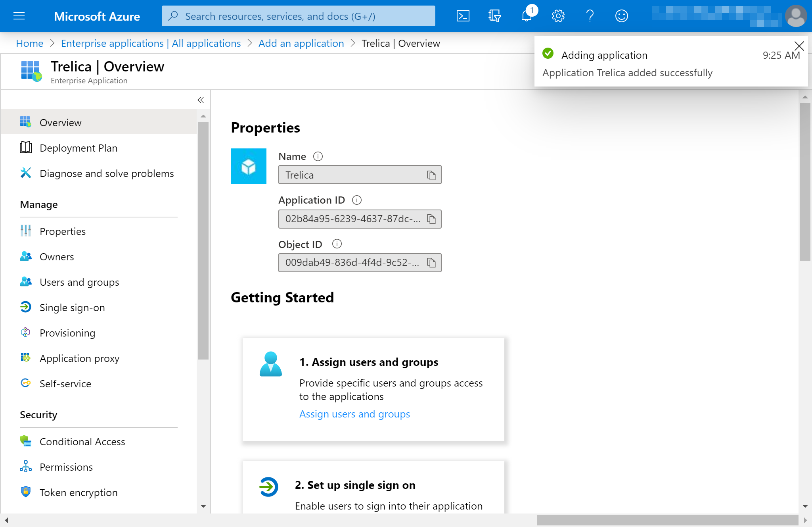Click the Application Trelica added successfully message
812x527 pixels.
[627, 73]
